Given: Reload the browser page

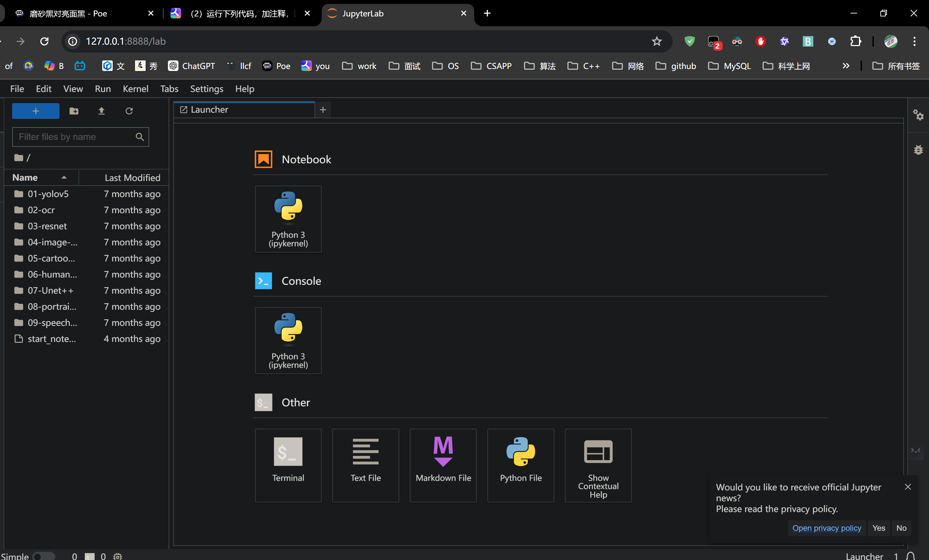Looking at the screenshot, I should click(x=44, y=41).
